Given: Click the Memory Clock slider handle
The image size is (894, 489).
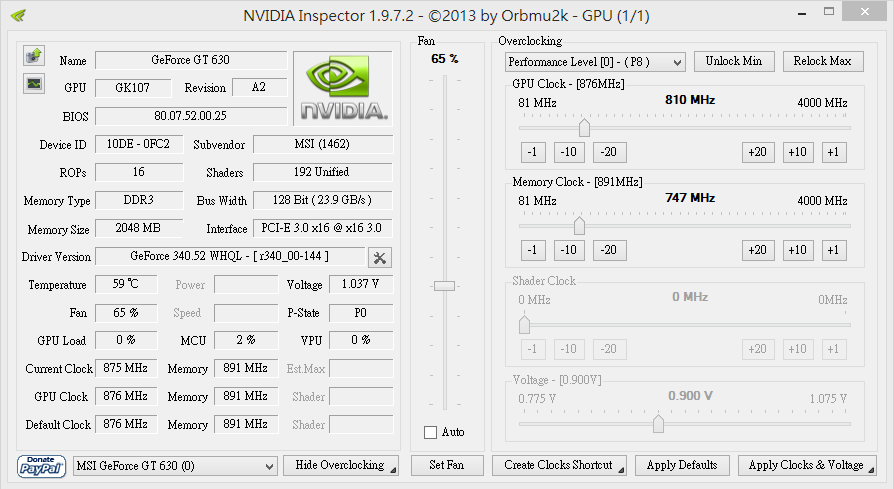Looking at the screenshot, I should 579,225.
